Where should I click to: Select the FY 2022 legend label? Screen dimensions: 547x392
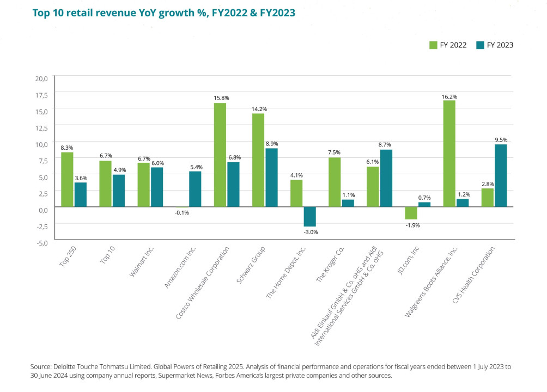pyautogui.click(x=453, y=45)
